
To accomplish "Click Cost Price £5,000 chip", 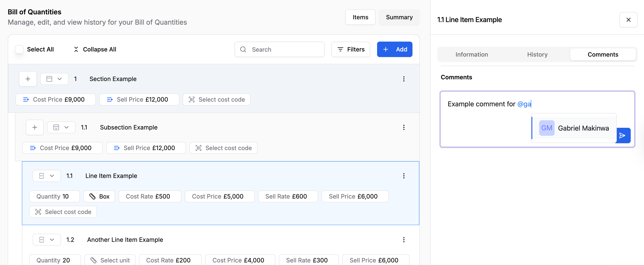I will point(220,197).
